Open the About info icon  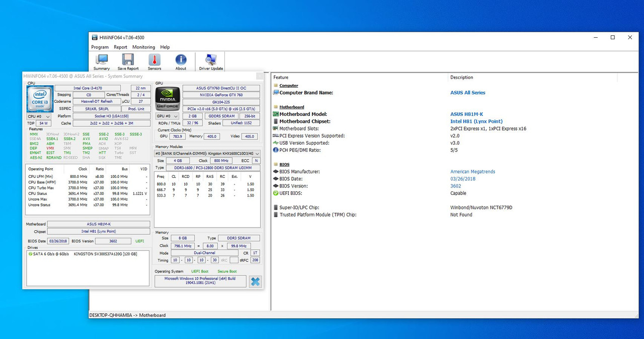coord(181,62)
